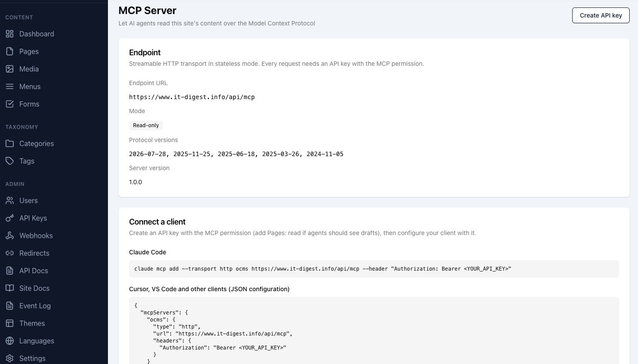Click the Dashboard grid icon

[10, 34]
